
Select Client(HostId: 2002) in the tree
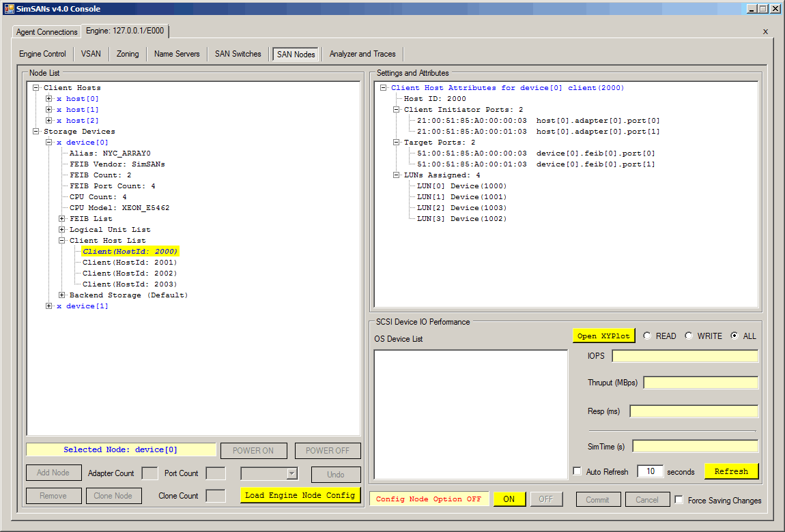pos(130,274)
